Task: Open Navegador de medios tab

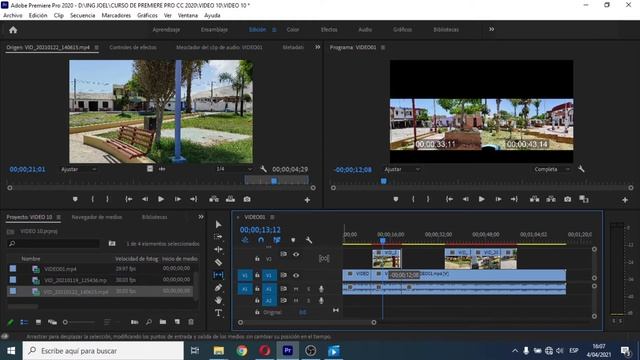Action: 97,217
